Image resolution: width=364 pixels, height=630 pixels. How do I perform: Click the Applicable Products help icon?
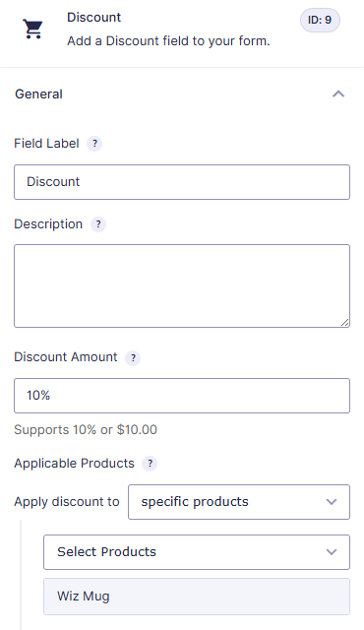pos(150,464)
